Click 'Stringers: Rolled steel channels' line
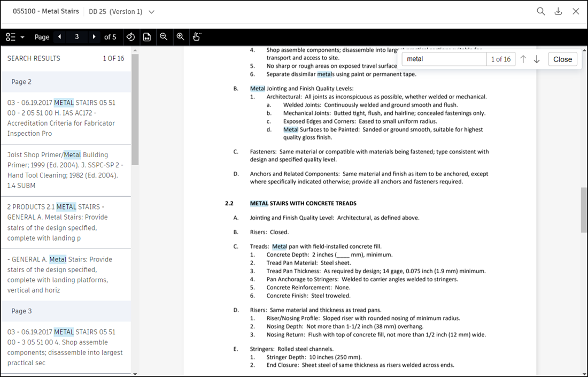 coord(292,349)
